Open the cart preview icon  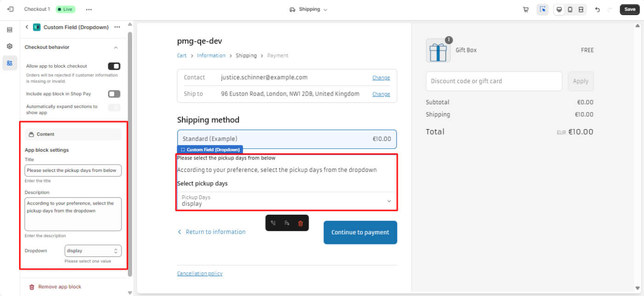point(525,10)
